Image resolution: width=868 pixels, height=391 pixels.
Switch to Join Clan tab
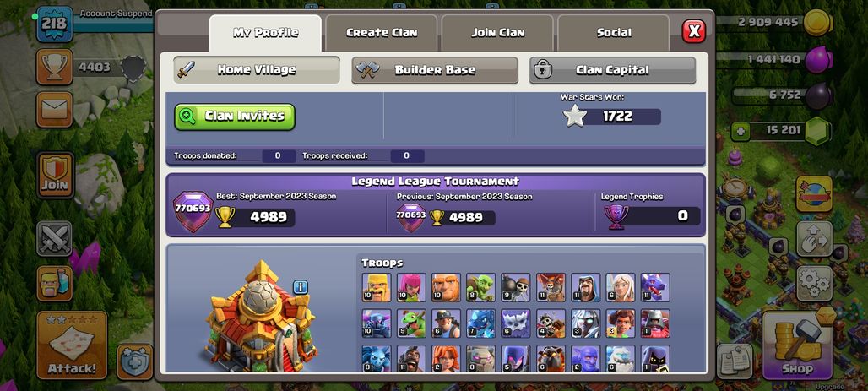click(497, 33)
